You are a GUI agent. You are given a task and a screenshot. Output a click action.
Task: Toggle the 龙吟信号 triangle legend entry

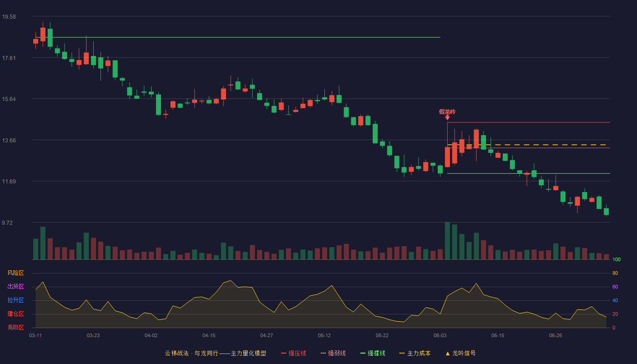click(460, 353)
